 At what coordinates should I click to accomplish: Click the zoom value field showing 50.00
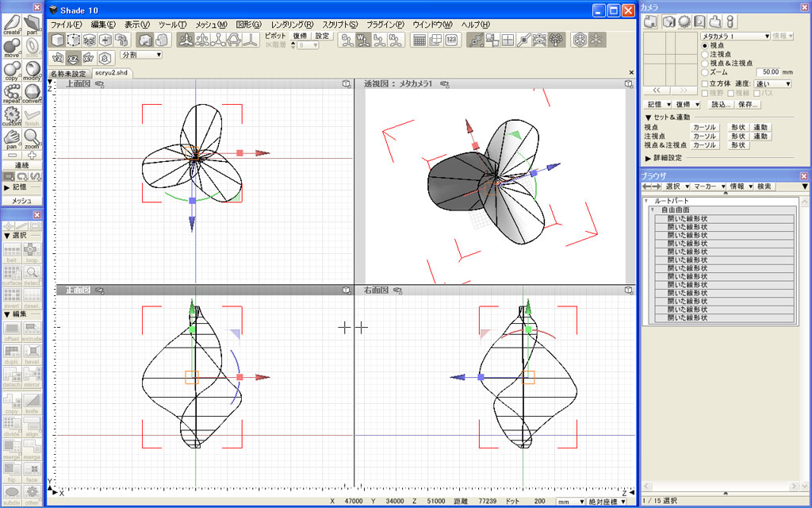coord(768,72)
